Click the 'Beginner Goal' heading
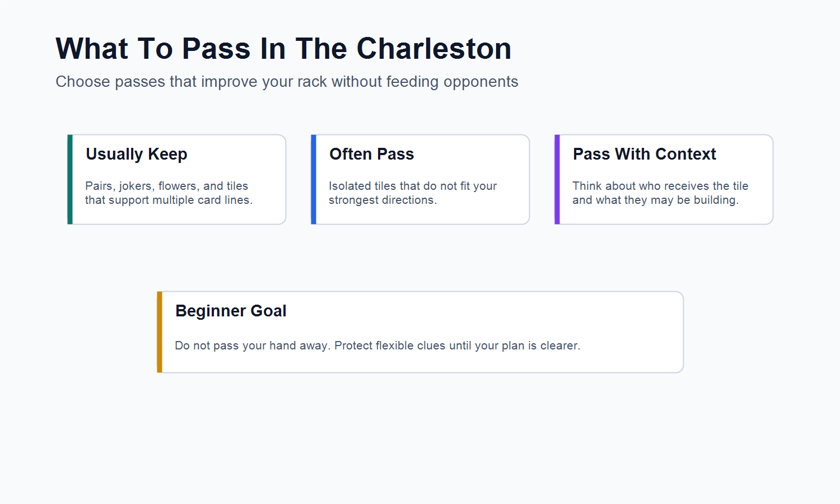 (231, 311)
